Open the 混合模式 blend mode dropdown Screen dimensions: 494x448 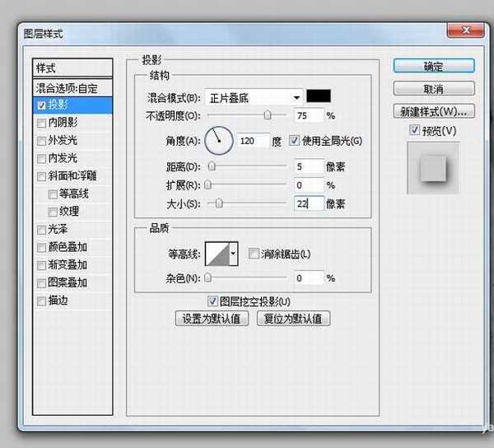point(254,96)
